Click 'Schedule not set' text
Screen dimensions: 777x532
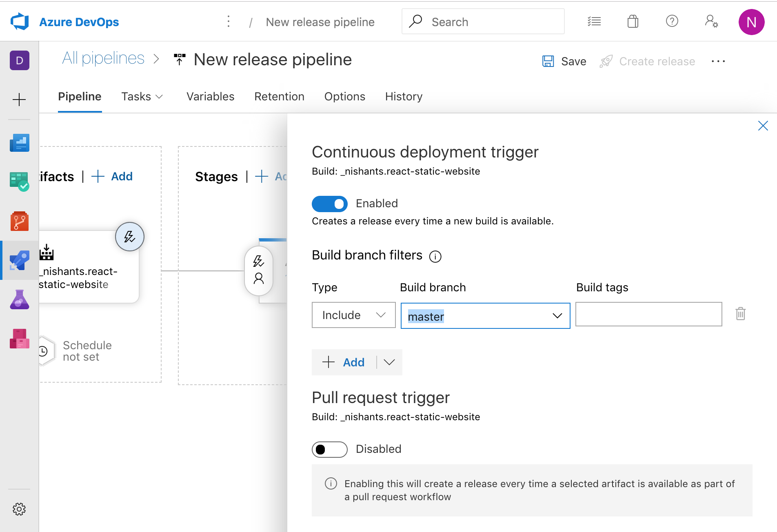(87, 351)
